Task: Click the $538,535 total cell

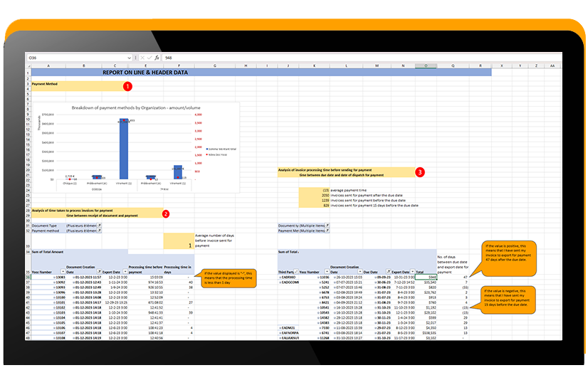Action: point(426,333)
